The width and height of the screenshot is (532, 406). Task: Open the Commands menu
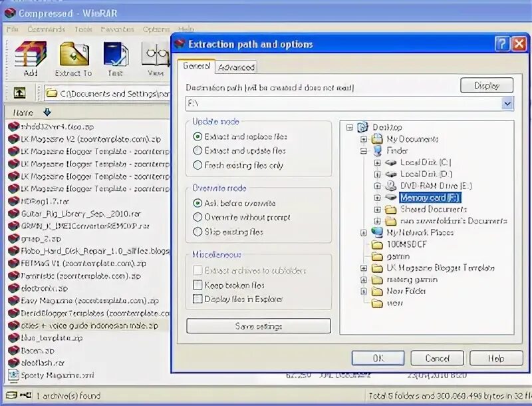point(46,29)
